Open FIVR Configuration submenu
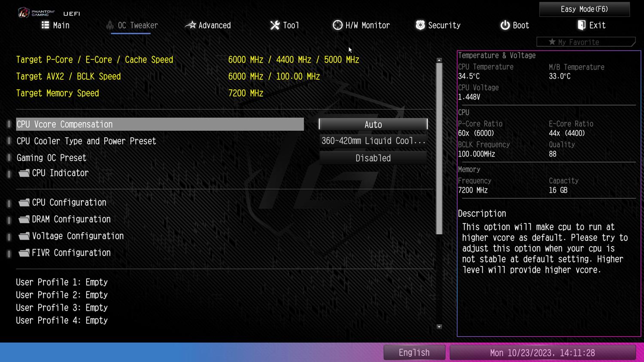 (x=71, y=253)
